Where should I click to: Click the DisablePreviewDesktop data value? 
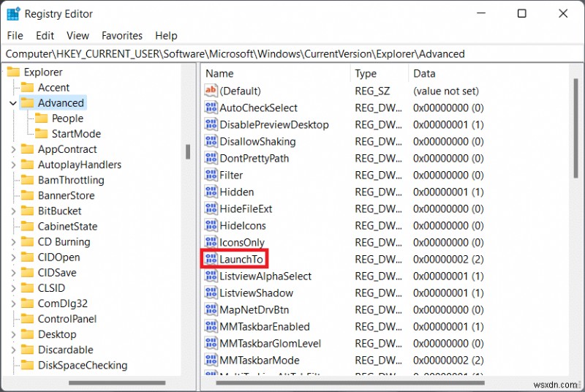[448, 124]
